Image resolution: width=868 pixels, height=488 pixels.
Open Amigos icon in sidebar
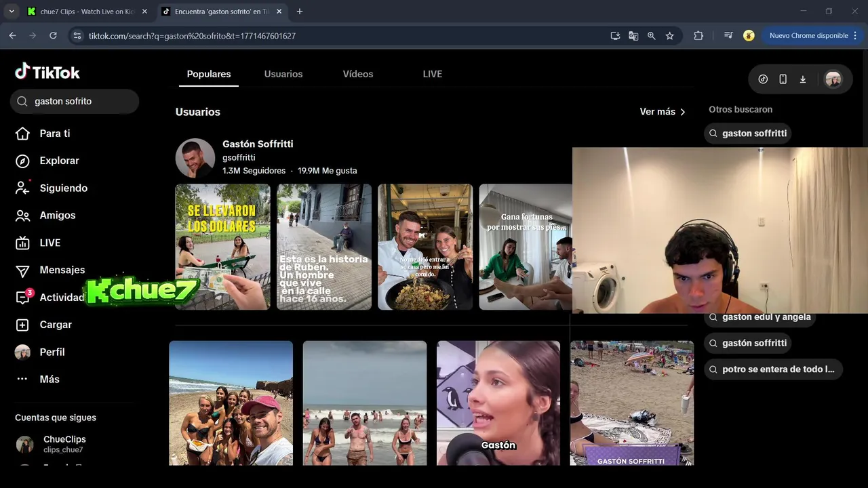(22, 216)
